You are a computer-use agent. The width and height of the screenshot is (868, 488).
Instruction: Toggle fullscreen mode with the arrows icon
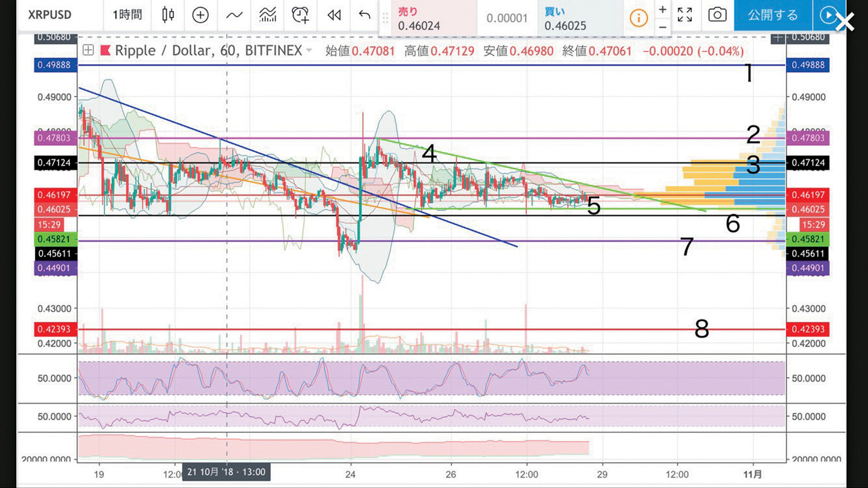click(x=685, y=15)
